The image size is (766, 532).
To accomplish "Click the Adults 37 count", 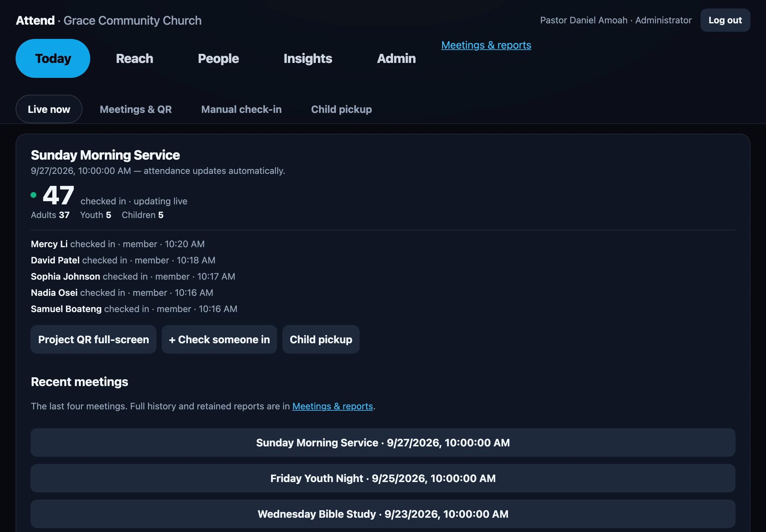I will click(x=50, y=215).
